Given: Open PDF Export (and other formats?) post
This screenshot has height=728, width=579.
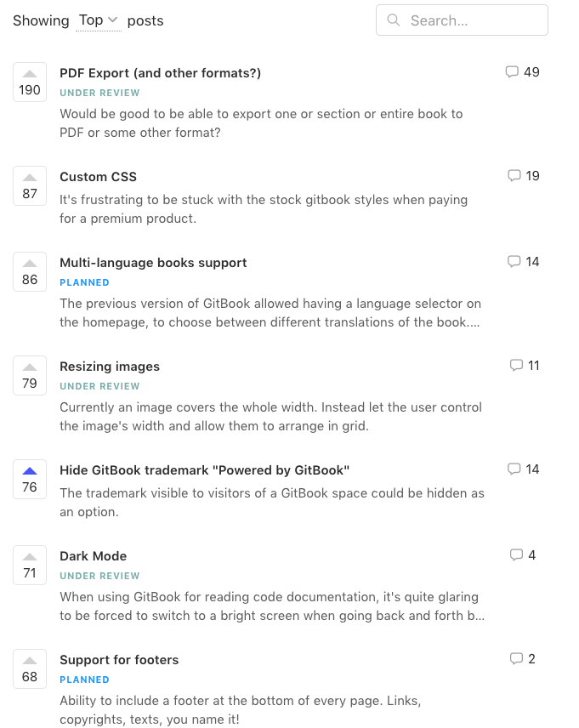Looking at the screenshot, I should pos(160,73).
